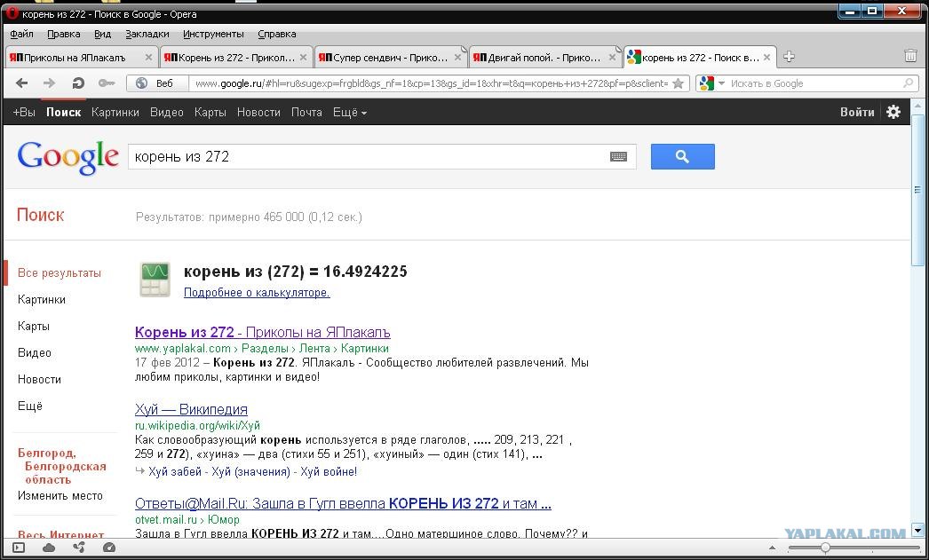Close the Двигай попой tab
929x560 pixels.
tap(612, 58)
